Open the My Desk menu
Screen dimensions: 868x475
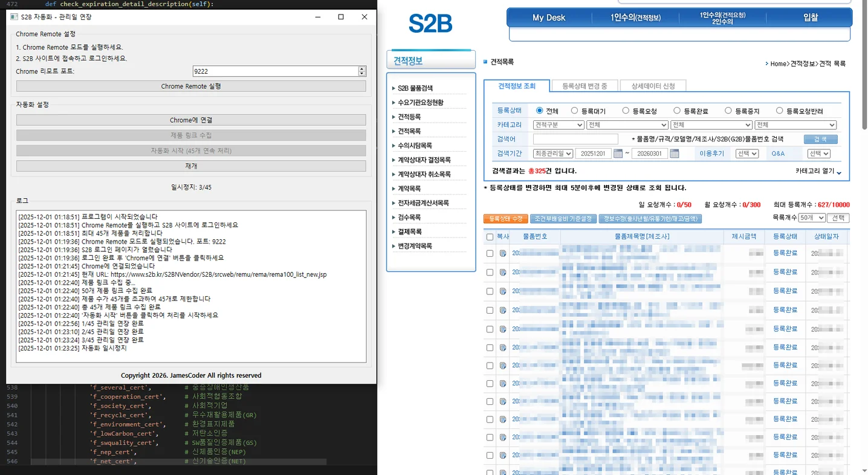[548, 18]
